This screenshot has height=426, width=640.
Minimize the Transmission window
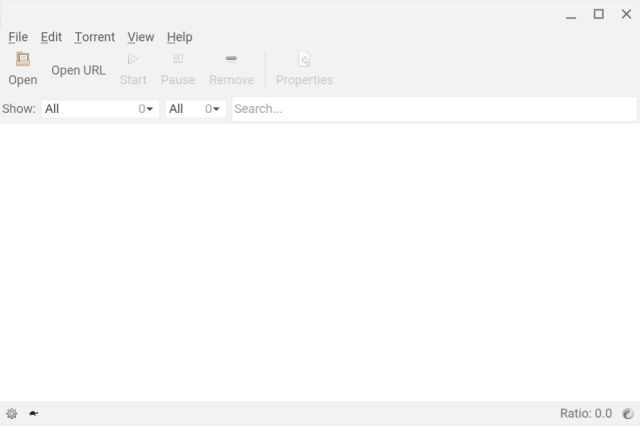pyautogui.click(x=570, y=14)
